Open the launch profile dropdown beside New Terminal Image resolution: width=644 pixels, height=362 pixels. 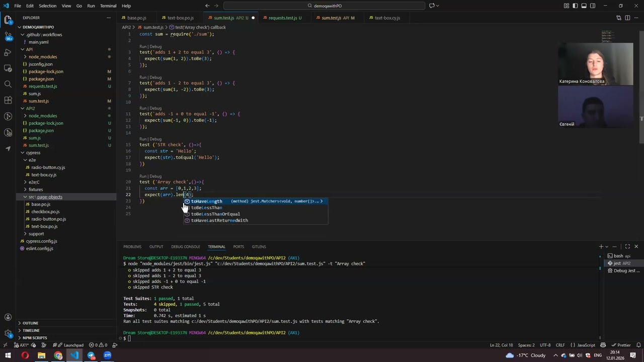pyautogui.click(x=607, y=246)
